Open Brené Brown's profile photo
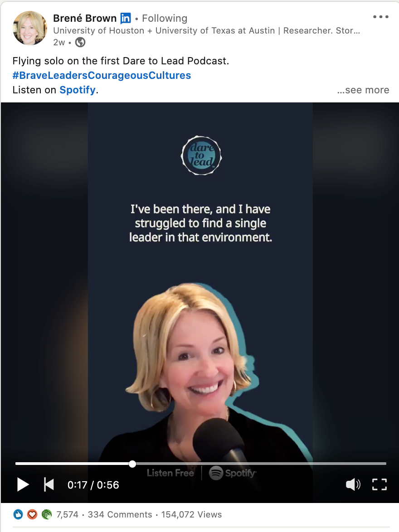This screenshot has height=532, width=399. [x=30, y=28]
